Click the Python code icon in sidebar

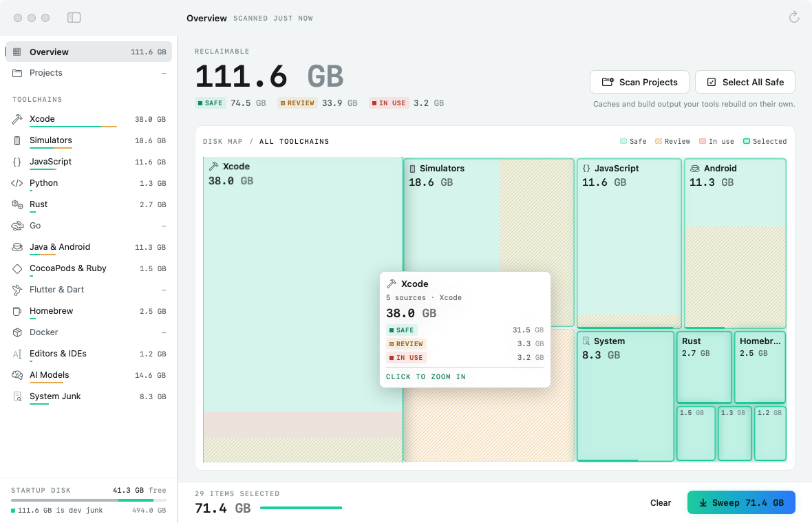click(17, 183)
